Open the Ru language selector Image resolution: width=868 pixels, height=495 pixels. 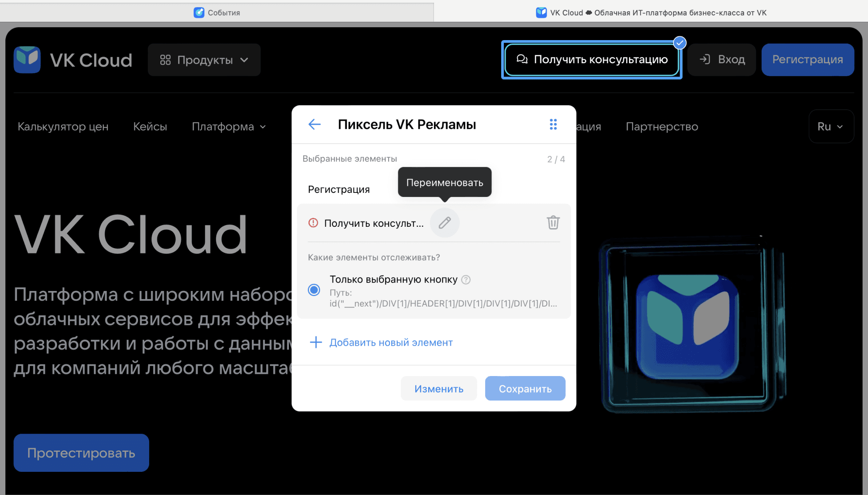830,126
